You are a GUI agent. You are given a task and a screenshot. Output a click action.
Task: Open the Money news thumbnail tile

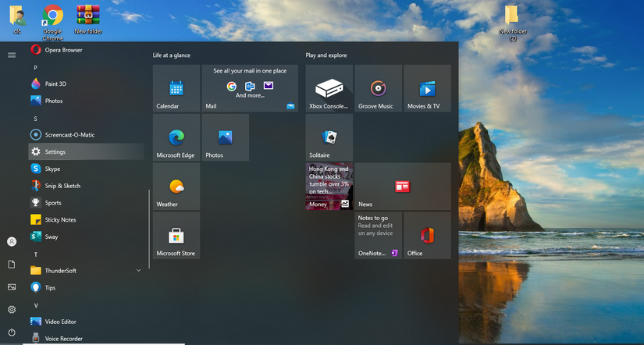click(329, 187)
